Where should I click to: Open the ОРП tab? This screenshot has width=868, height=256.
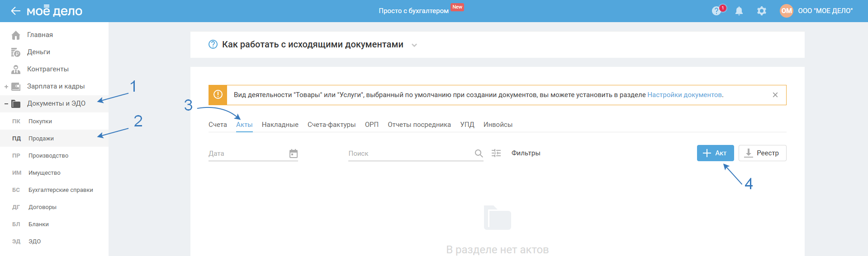coord(372,125)
